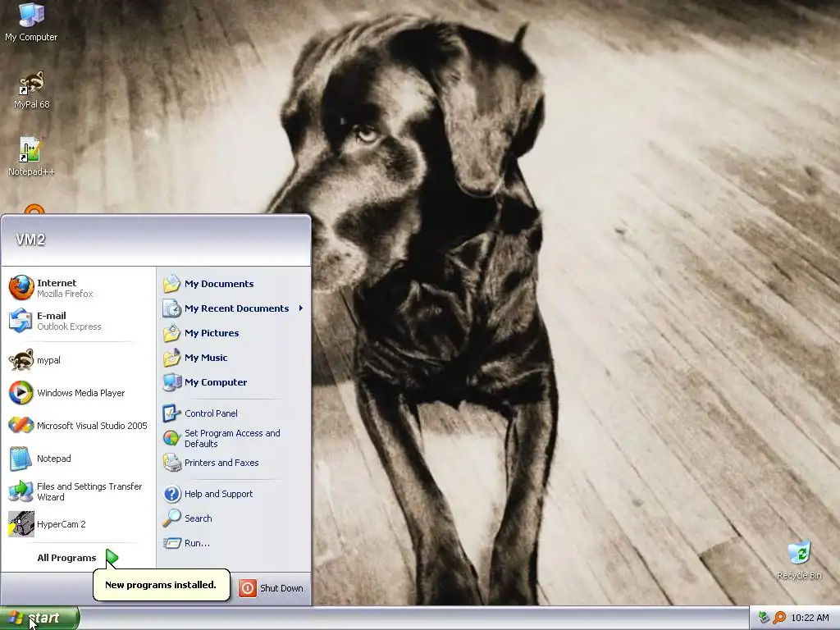Click the My Documents folder icon
Screen dimensions: 840x630
click(172, 283)
